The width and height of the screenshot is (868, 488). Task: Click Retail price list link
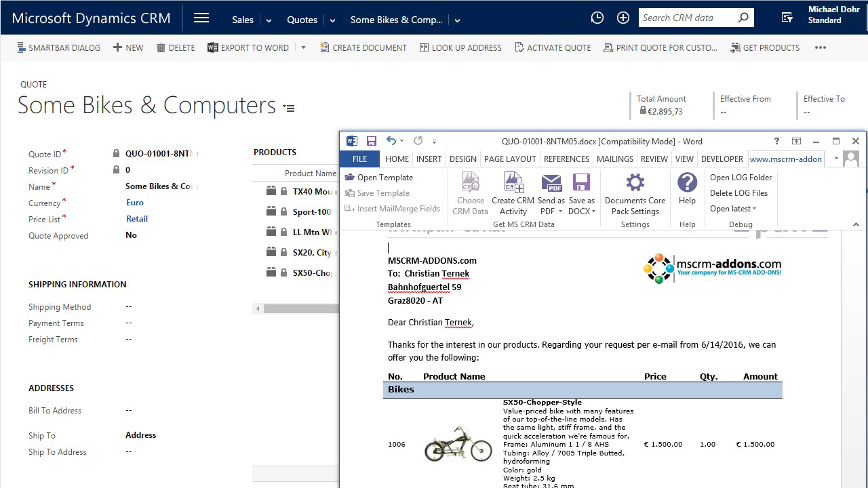(136, 219)
